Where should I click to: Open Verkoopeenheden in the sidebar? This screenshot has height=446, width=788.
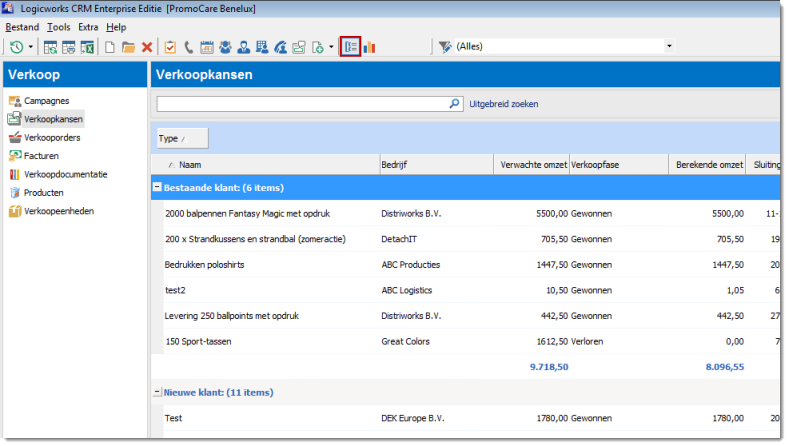[59, 211]
